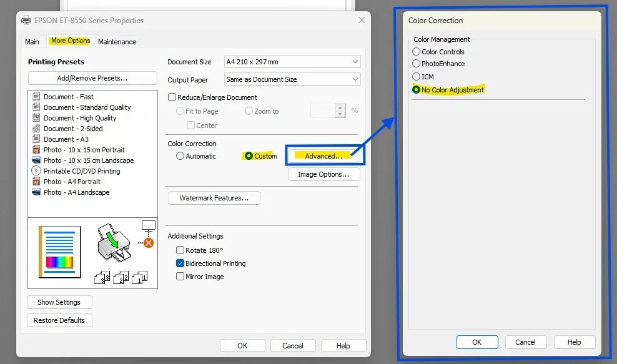This screenshot has width=617, height=364.
Task: Click the page order 1-1 collate icon
Action: click(x=139, y=277)
